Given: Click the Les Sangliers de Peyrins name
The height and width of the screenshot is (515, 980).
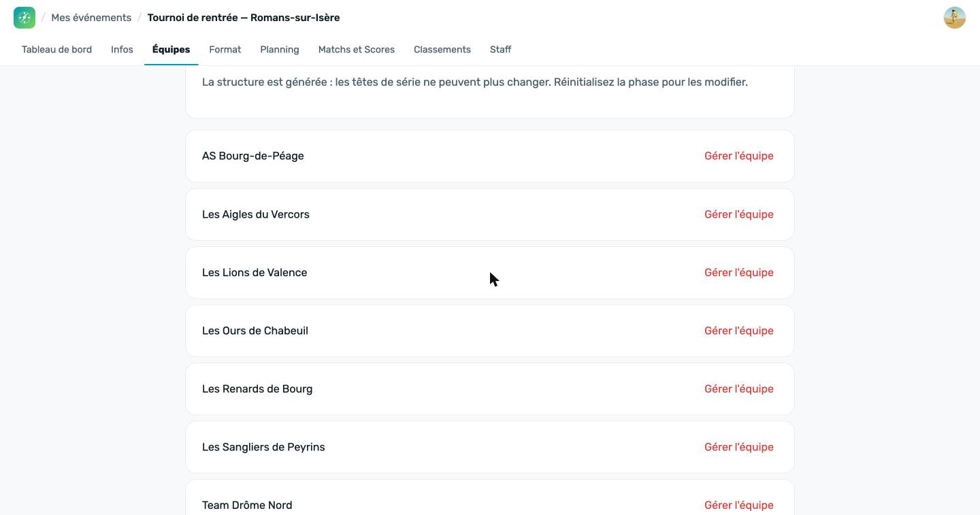Looking at the screenshot, I should [263, 447].
